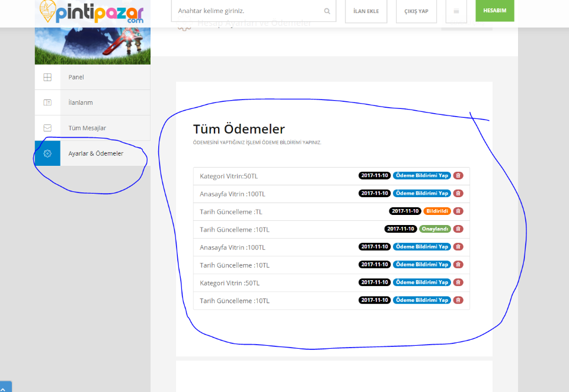Click Ödeme Bildirimi Yap for first Kategori Vitrin
This screenshot has height=392, width=569.
pos(421,176)
